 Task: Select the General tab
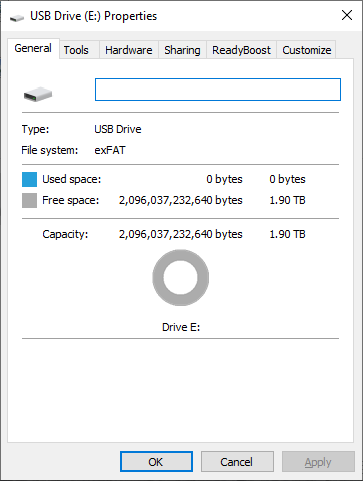tap(33, 48)
